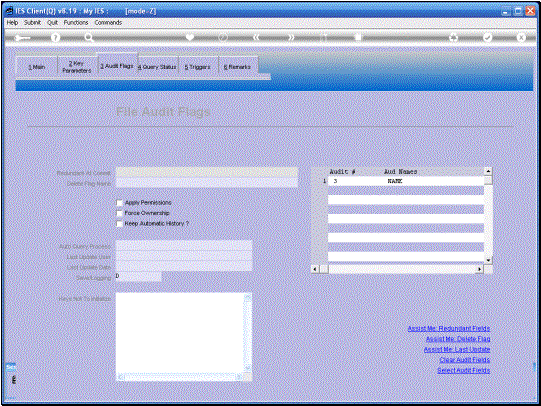Click the Delete Flag Name input field
The width and height of the screenshot is (541, 406).
click(x=207, y=183)
